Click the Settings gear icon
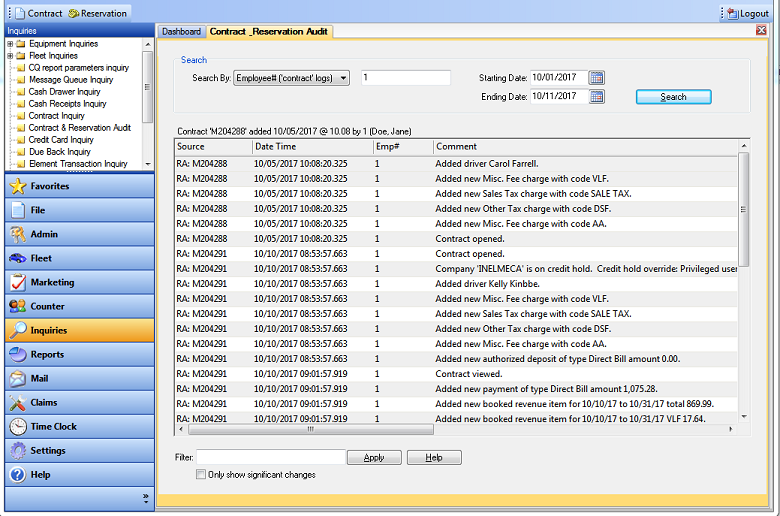This screenshot has height=516, width=780. click(18, 451)
